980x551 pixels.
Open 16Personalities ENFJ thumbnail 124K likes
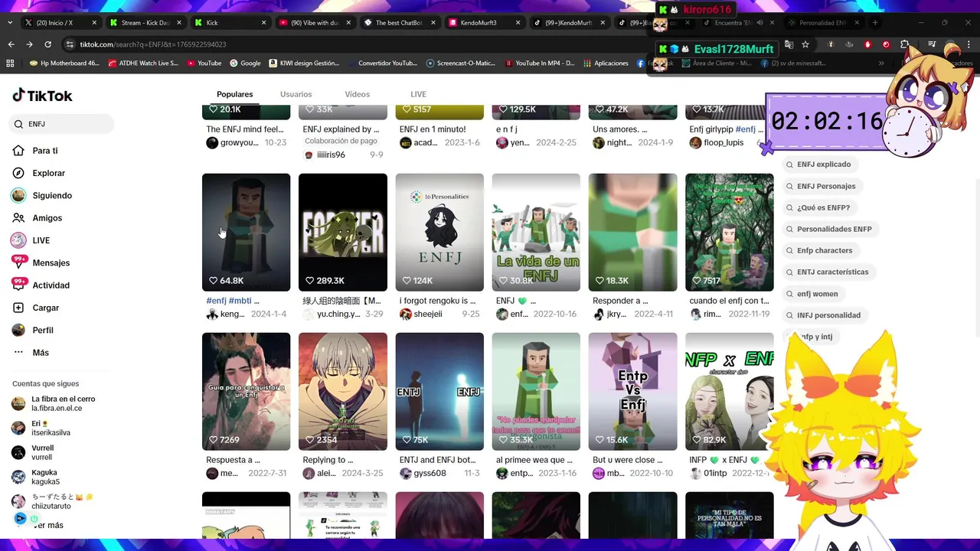tap(439, 232)
